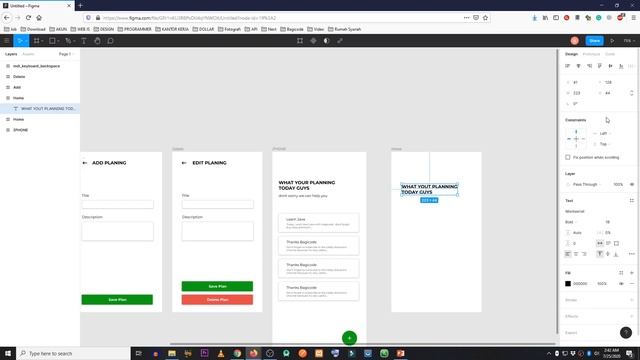Set fixed size text resizing
This screenshot has width=640, height=360.
pyautogui.click(x=616, y=243)
